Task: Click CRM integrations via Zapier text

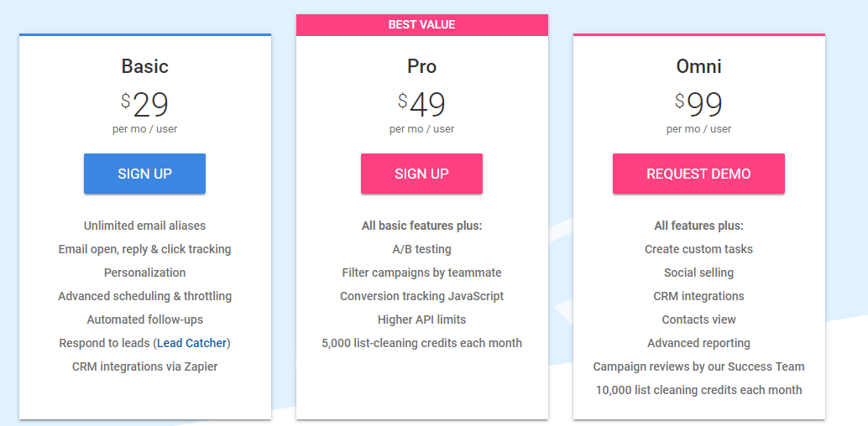Action: click(x=144, y=366)
